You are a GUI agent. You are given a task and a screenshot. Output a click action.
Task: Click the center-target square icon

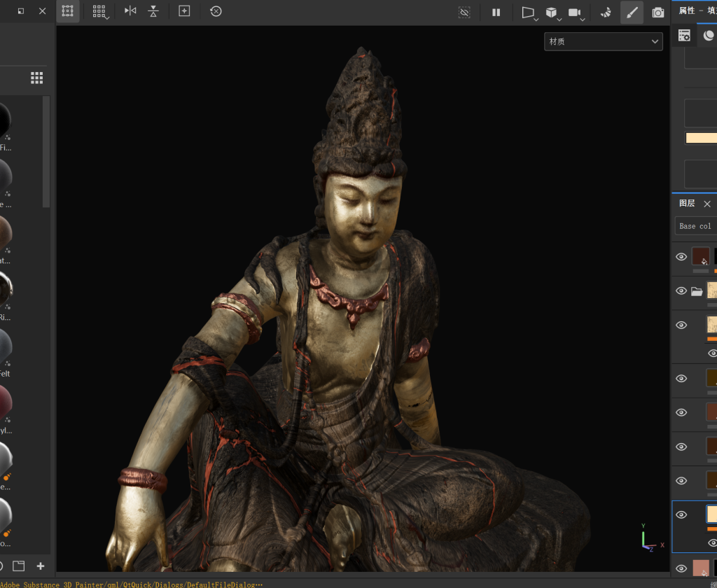pyautogui.click(x=184, y=11)
